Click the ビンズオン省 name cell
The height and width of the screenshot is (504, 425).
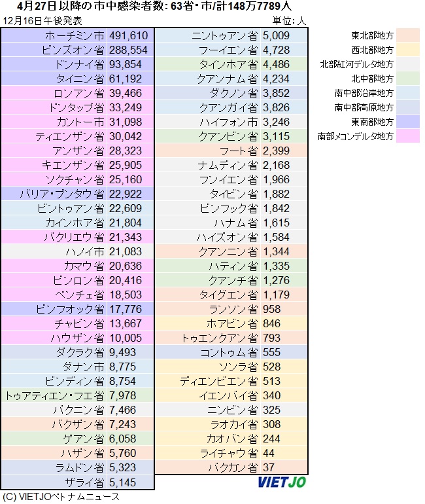point(73,50)
